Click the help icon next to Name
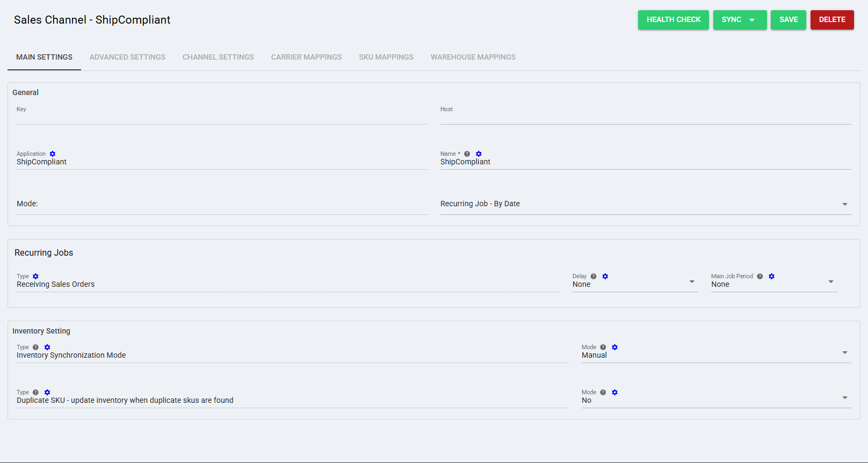The image size is (868, 463). (x=467, y=154)
